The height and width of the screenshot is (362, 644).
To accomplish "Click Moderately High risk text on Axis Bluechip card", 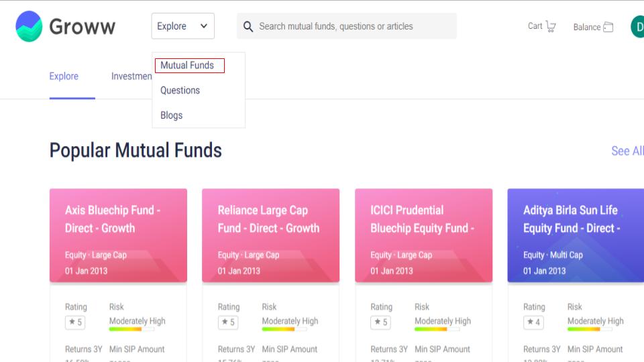I will [x=137, y=321].
